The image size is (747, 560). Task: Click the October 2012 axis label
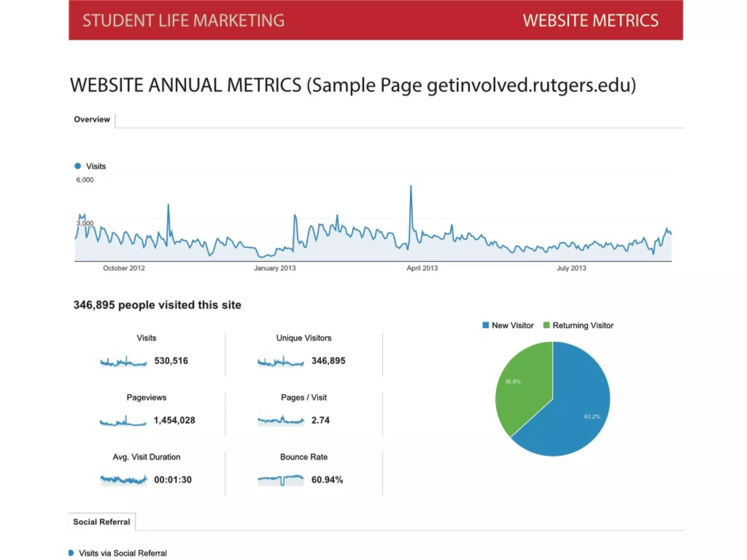click(124, 268)
